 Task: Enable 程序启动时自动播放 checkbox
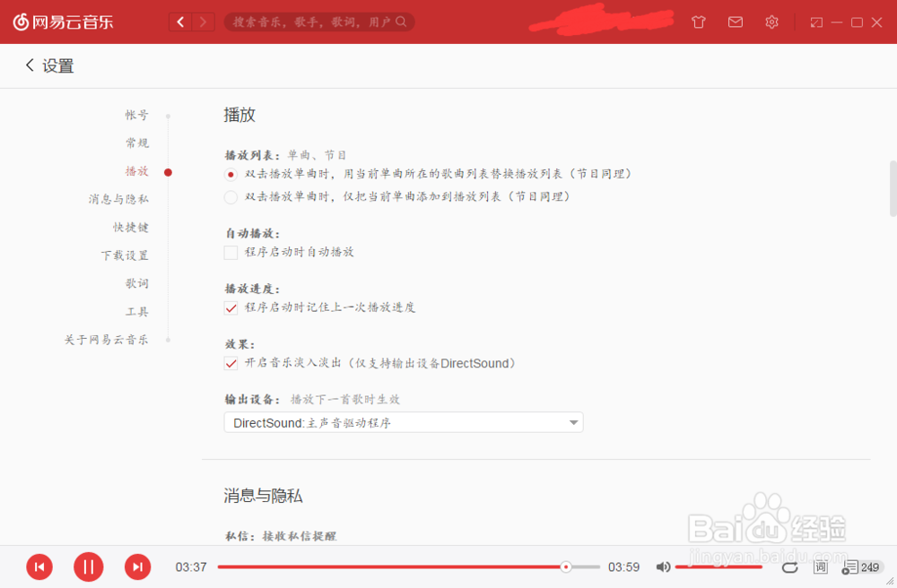(x=231, y=253)
